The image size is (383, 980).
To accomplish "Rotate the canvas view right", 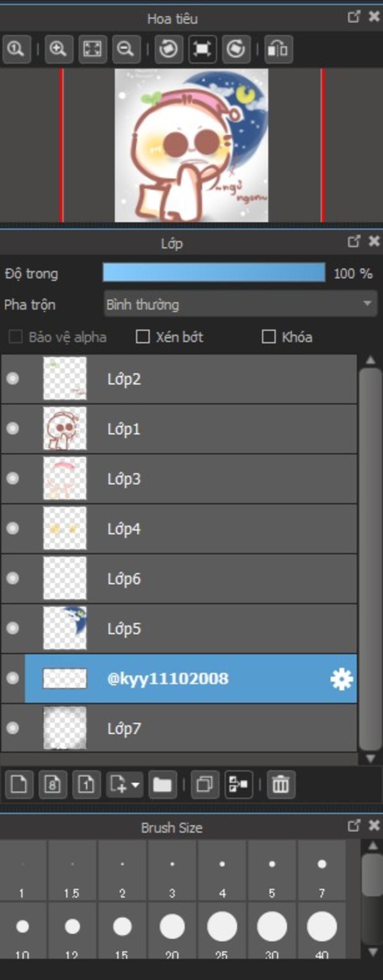I will 236,49.
